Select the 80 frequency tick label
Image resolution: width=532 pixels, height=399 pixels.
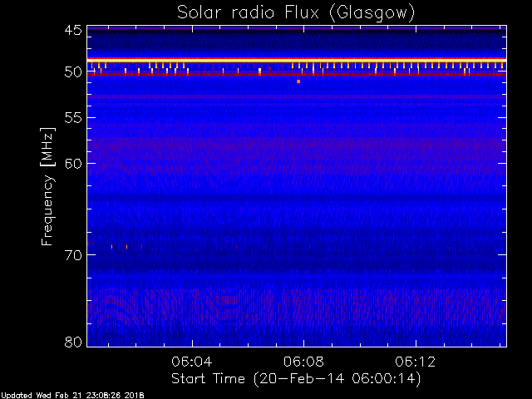coord(73,342)
